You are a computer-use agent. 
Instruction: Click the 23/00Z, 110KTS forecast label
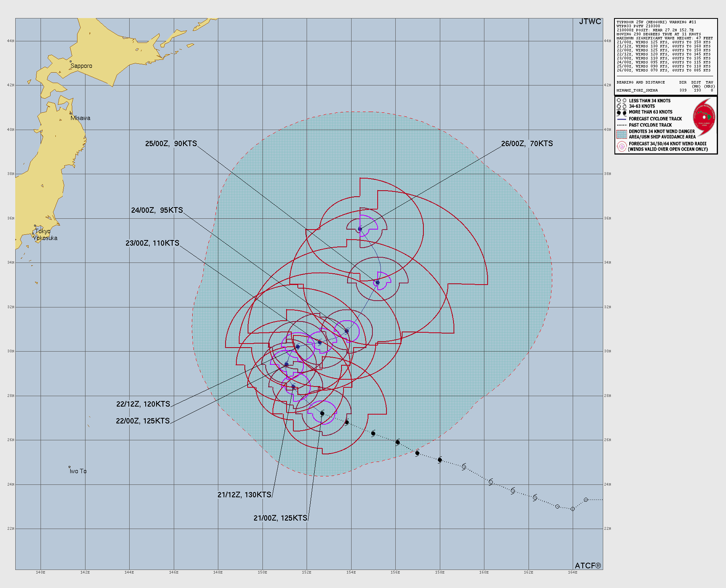[x=152, y=243]
